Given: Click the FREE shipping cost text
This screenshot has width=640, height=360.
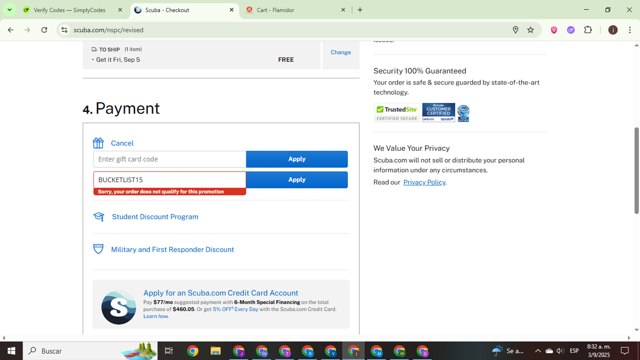Looking at the screenshot, I should point(286,60).
